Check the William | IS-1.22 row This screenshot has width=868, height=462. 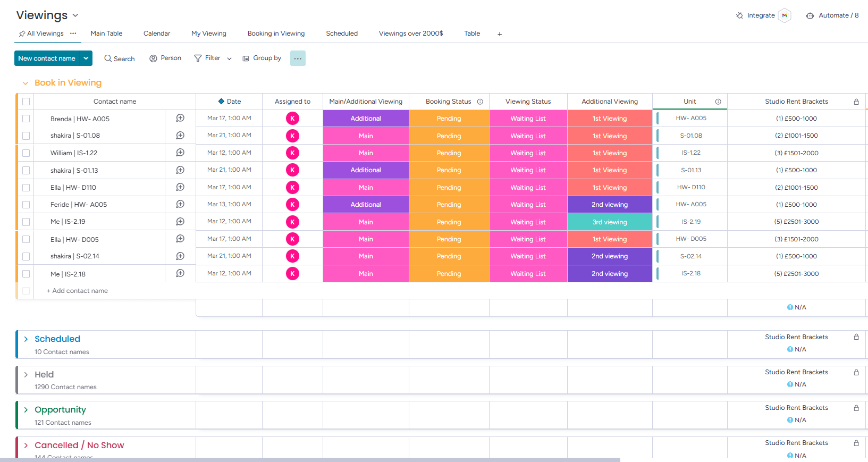click(x=26, y=153)
